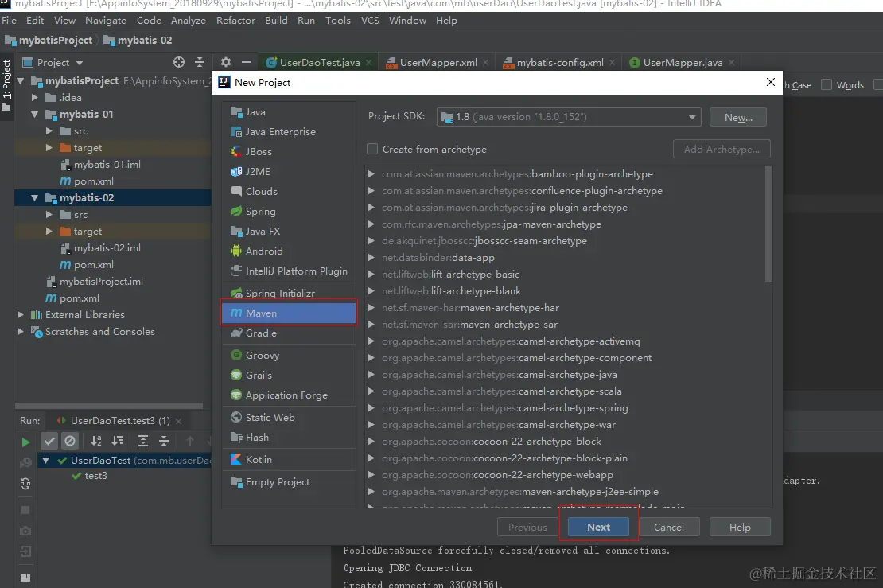Click expand all icon in Run toolbar
This screenshot has width=883, height=588.
point(143,441)
